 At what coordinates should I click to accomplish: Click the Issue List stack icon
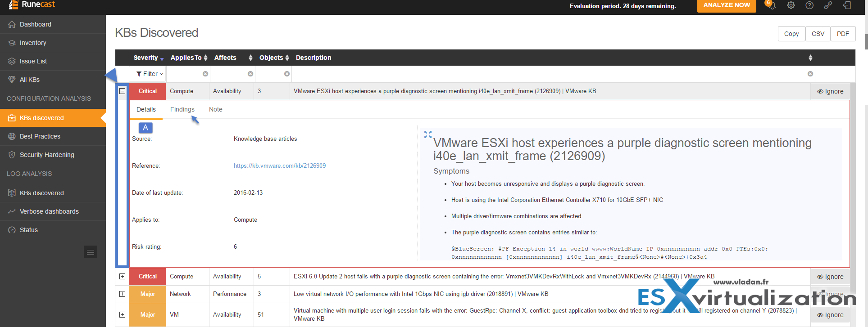(x=12, y=61)
